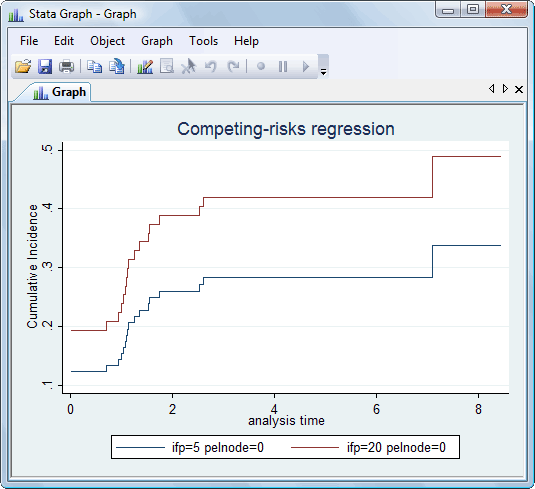Click the x-axis tick label 2
Screen dimensions: 535x489
(x=172, y=409)
